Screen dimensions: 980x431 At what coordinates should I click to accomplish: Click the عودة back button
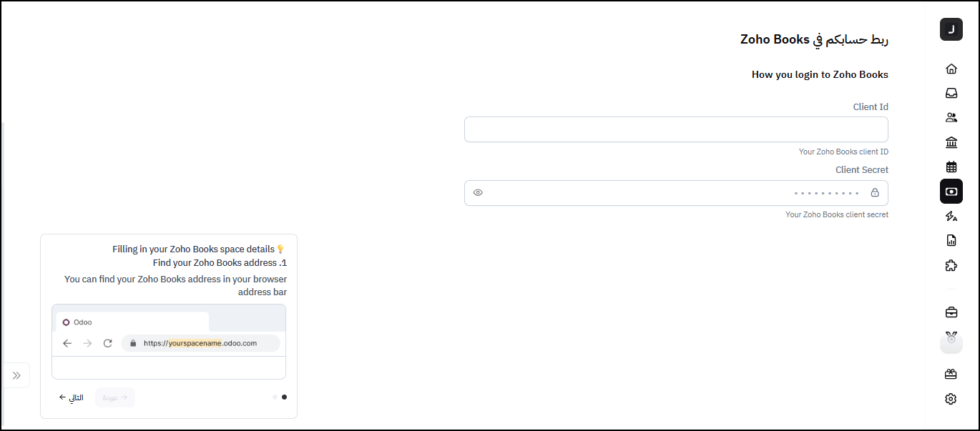[115, 397]
